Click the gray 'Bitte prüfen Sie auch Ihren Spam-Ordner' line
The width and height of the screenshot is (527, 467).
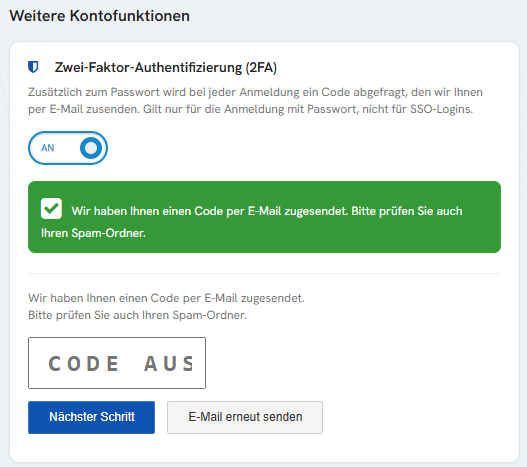pos(137,315)
